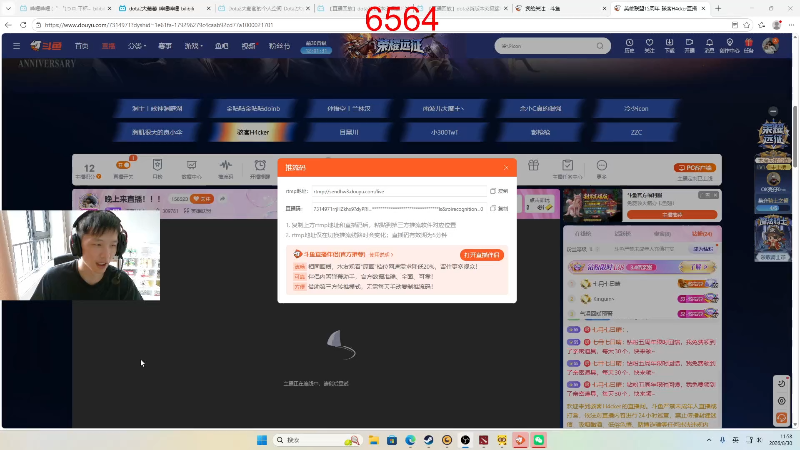
Task: Open watch history clock icon in header
Action: [x=629, y=45]
